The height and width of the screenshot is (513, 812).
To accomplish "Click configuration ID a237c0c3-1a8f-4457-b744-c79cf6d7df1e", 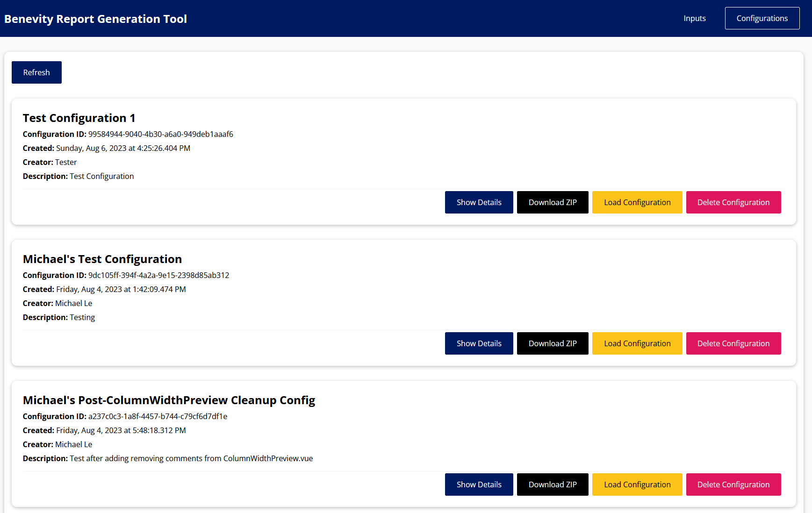I will pos(158,416).
